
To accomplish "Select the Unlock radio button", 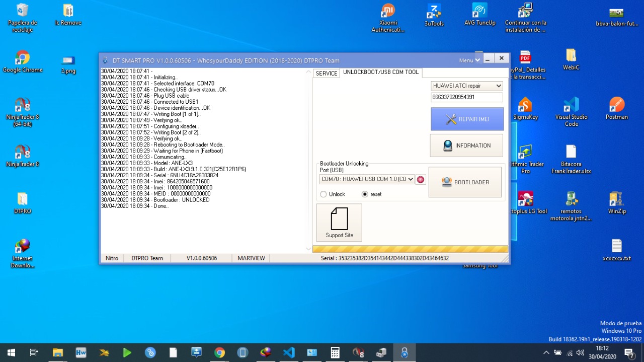I will click(324, 194).
